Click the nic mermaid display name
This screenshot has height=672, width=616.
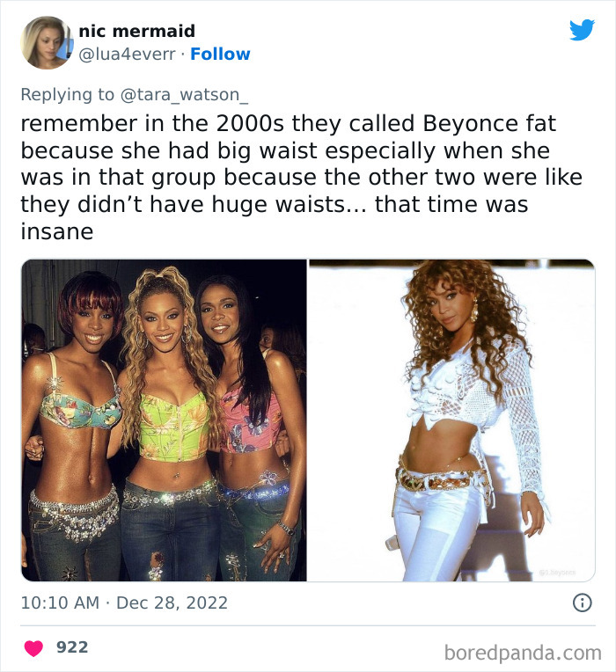click(x=136, y=31)
